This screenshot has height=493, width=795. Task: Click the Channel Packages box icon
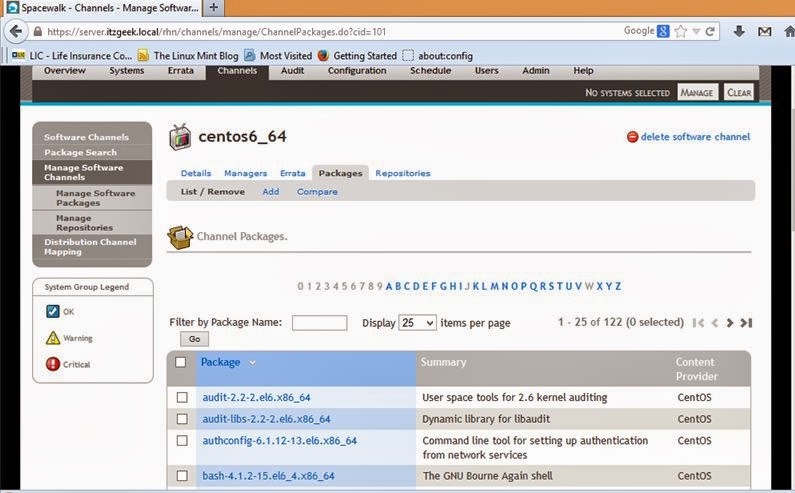click(x=180, y=237)
